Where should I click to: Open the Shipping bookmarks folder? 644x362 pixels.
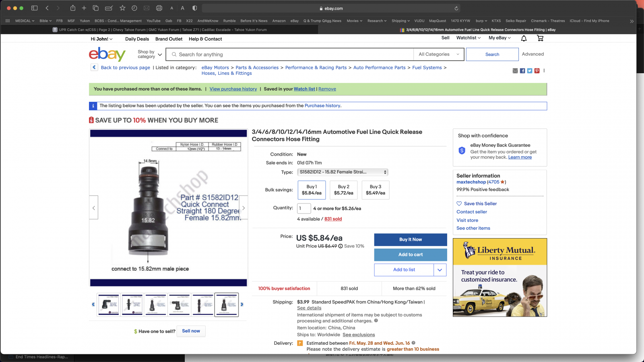pos(400,21)
